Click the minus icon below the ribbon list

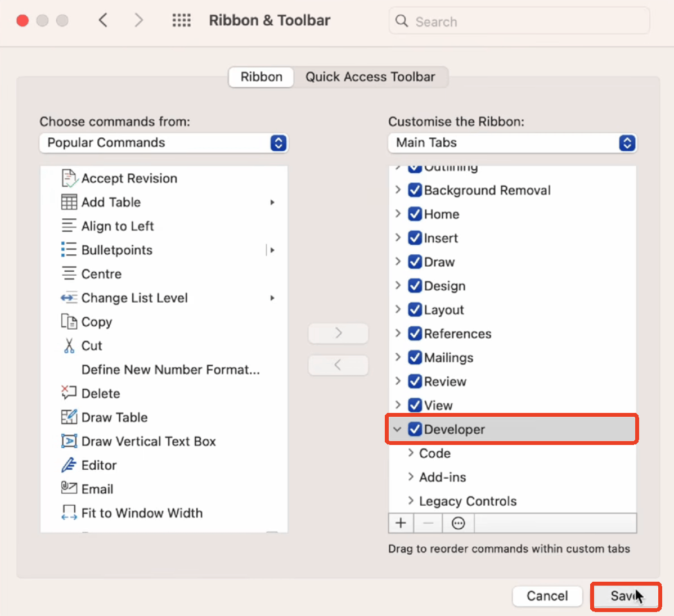(x=428, y=523)
